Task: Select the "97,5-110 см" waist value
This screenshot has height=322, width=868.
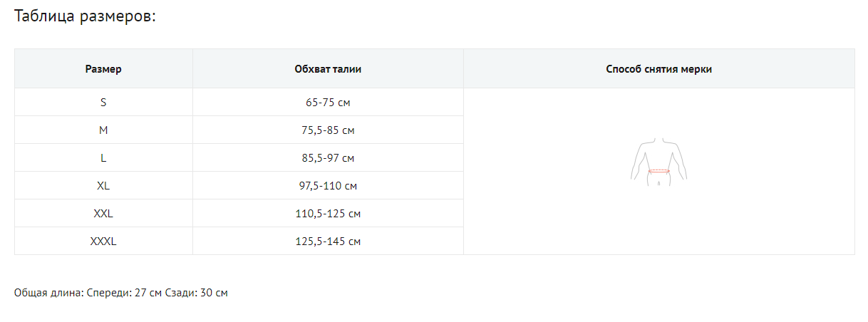Action: pos(328,186)
